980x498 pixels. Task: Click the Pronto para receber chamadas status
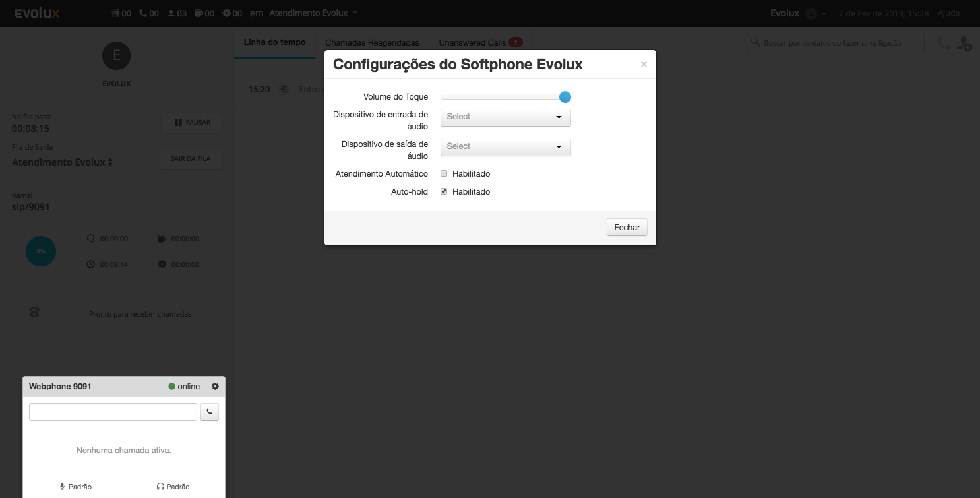point(140,314)
